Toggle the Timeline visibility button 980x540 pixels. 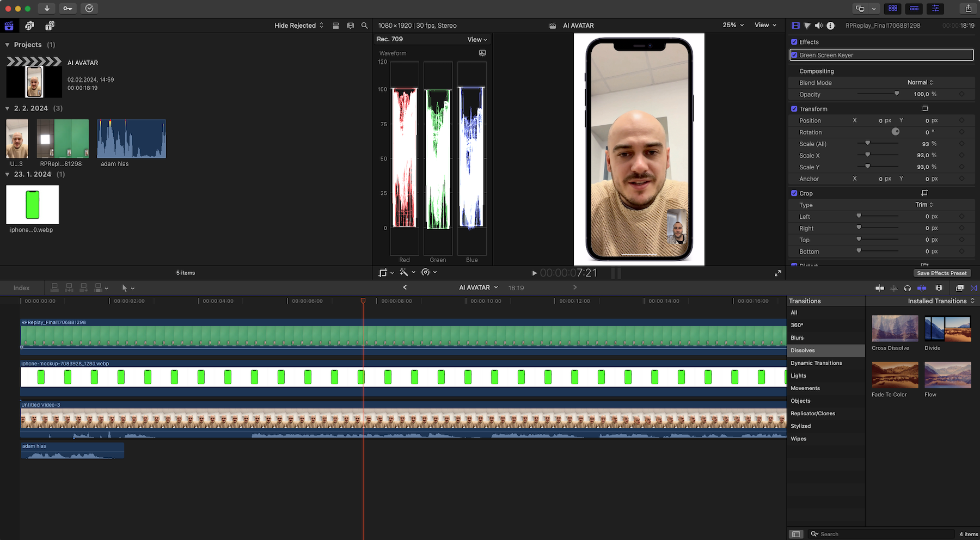(x=914, y=8)
